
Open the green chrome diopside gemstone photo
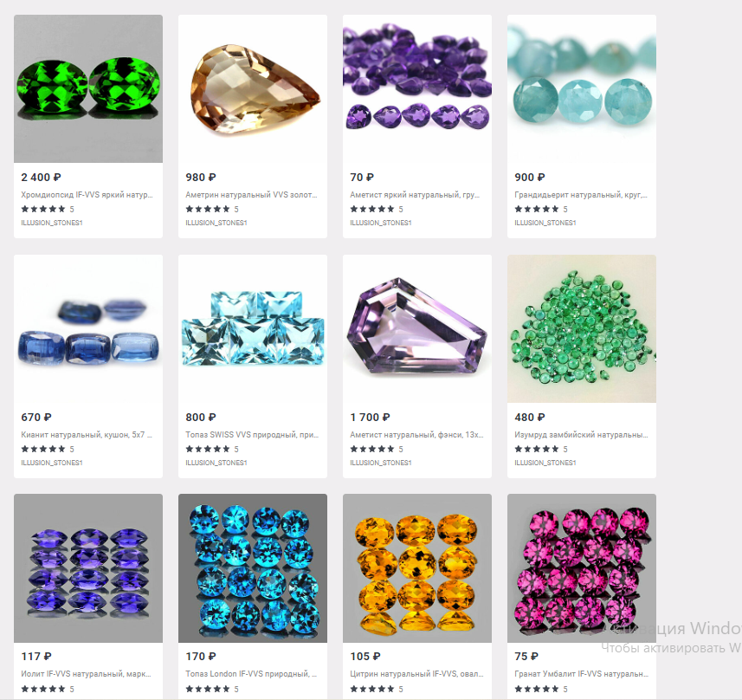point(88,88)
